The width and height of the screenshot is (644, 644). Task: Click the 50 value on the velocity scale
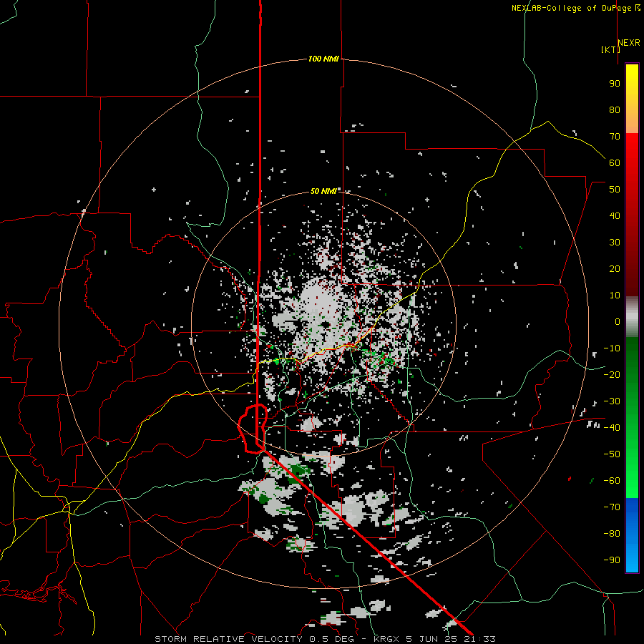coord(615,190)
